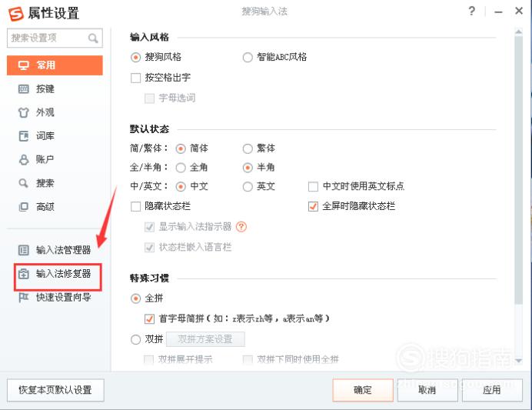This screenshot has width=532, height=410.
Task: Toggle 中文时使用英文标点 checkbox
Action: coord(313,186)
